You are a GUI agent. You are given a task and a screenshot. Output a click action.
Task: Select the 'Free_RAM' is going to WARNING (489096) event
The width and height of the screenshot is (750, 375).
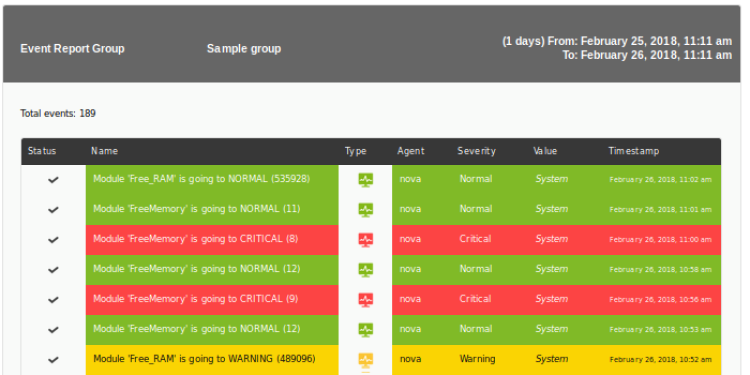(204, 359)
